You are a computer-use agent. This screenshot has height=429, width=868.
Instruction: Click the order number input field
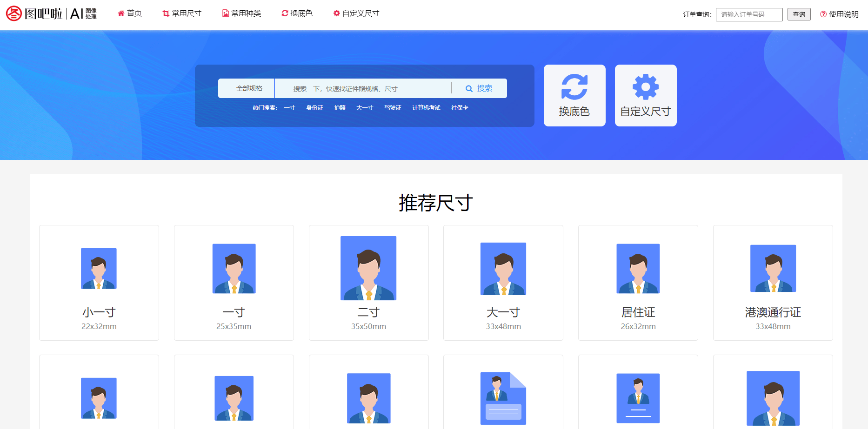(749, 14)
